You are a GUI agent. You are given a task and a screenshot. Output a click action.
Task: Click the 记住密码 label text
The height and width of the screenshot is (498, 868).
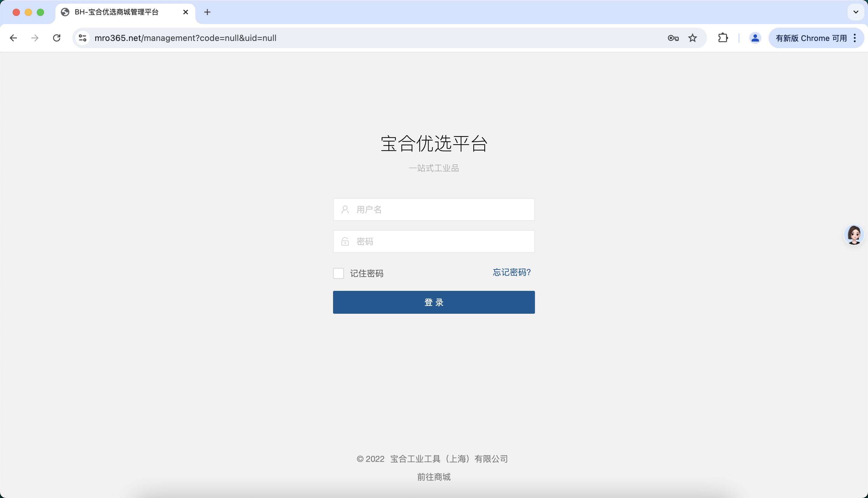click(x=366, y=273)
